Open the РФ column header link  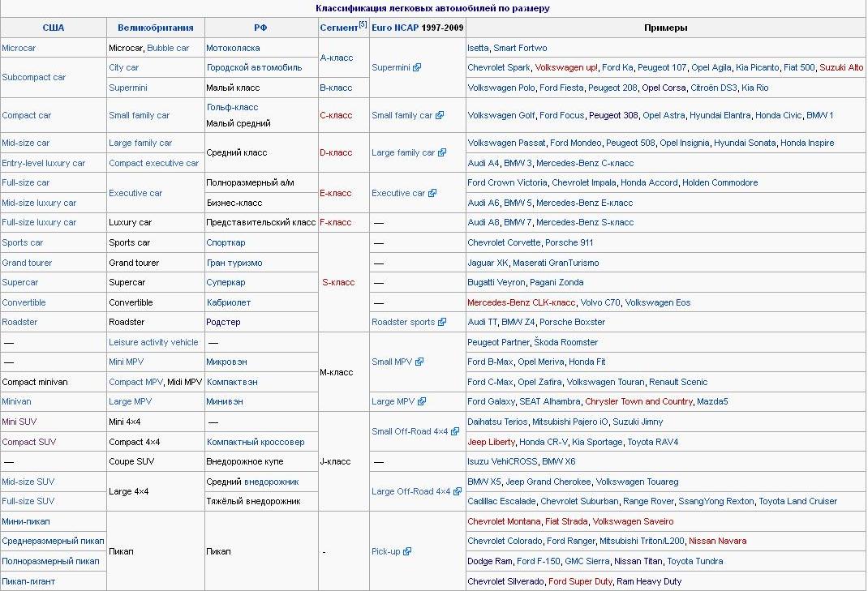[260, 28]
